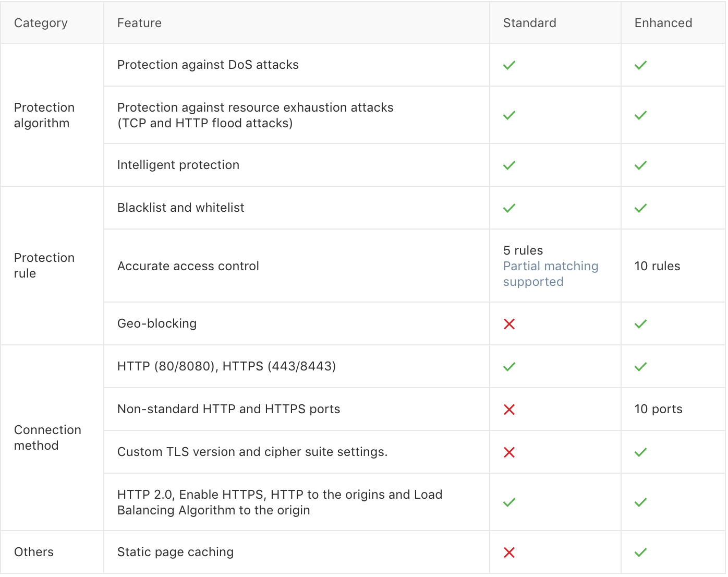The width and height of the screenshot is (728, 577).
Task: Click Standard checkmark for Blacklist and whitelist
Action: 509,208
